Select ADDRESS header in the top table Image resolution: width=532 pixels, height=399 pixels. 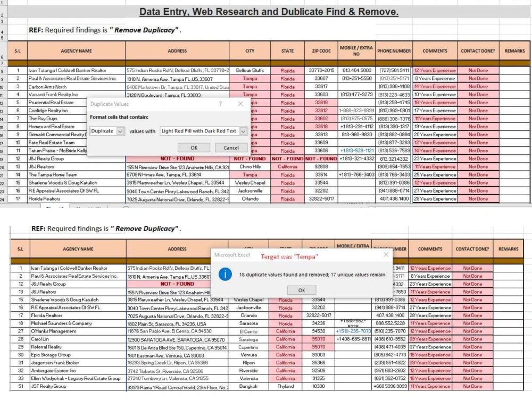click(x=177, y=51)
